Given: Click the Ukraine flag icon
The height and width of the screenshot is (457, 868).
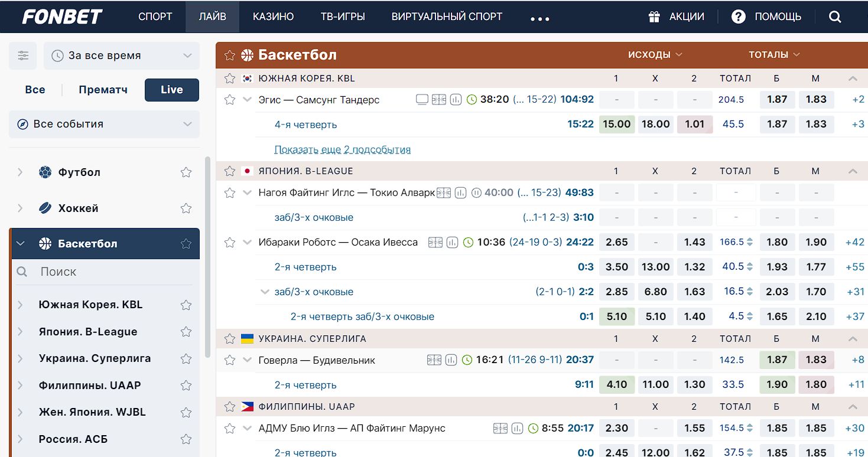Looking at the screenshot, I should pos(247,339).
